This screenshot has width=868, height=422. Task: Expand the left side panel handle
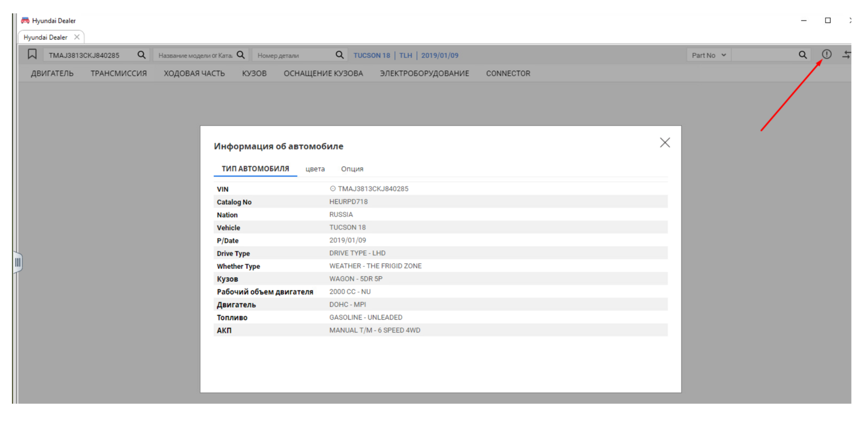pyautogui.click(x=18, y=262)
